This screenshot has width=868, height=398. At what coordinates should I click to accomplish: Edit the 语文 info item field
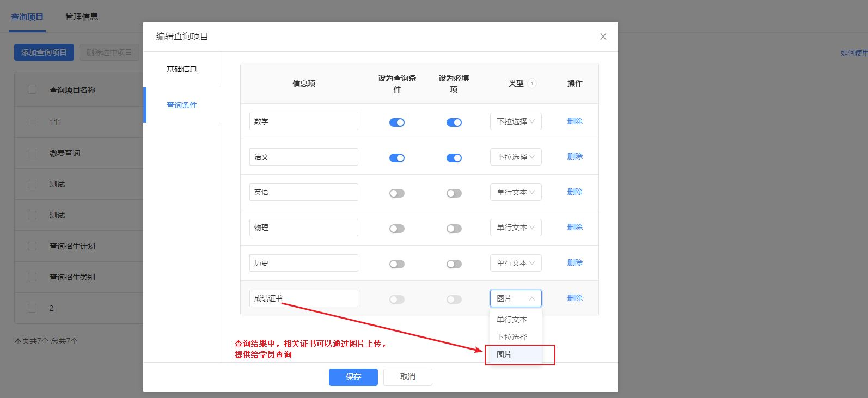click(x=304, y=157)
